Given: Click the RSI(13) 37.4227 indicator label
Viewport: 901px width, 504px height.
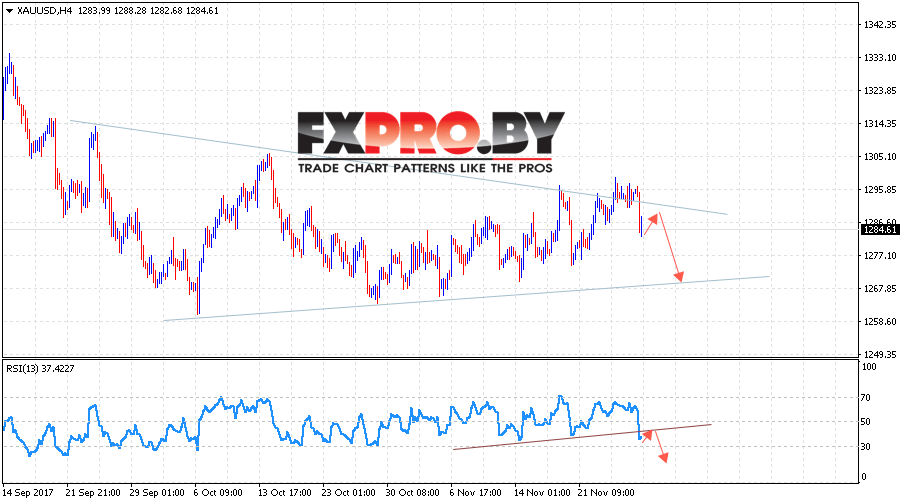Looking at the screenshot, I should pyautogui.click(x=40, y=369).
